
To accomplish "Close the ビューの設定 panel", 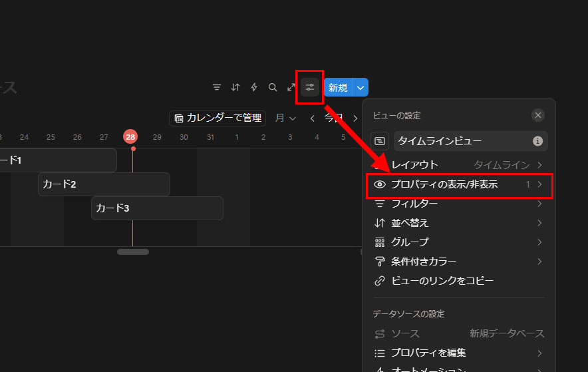I will 538,115.
